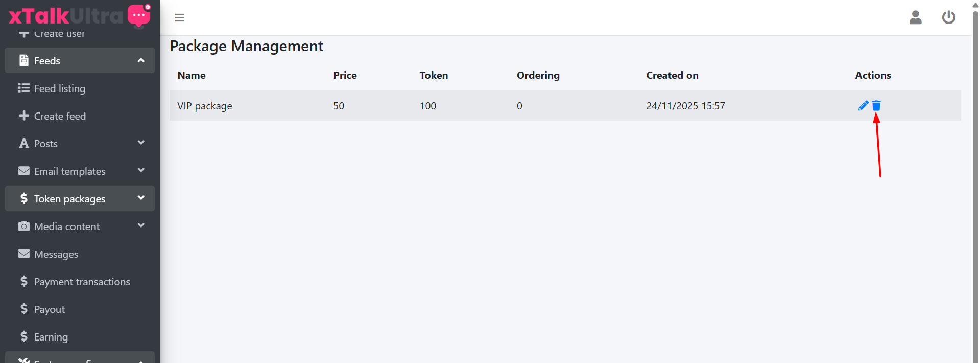Expand Token packages chevron
980x363 pixels.
point(141,198)
